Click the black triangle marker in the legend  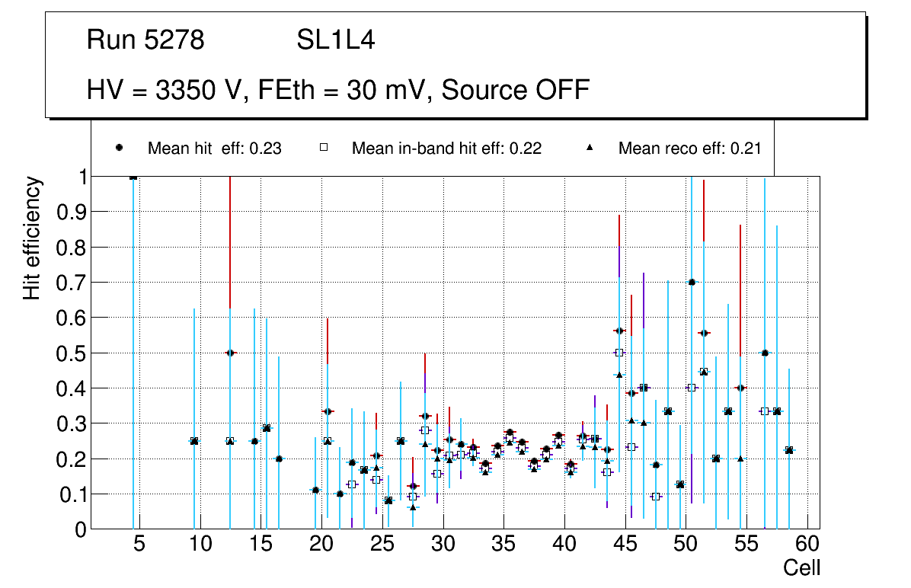590,148
